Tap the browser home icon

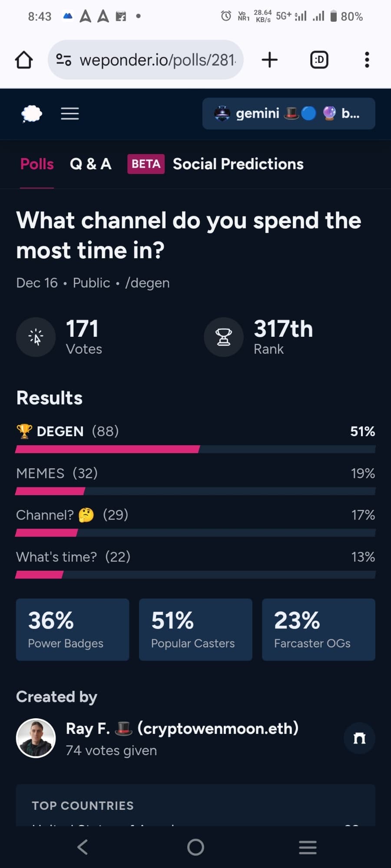pos(24,60)
